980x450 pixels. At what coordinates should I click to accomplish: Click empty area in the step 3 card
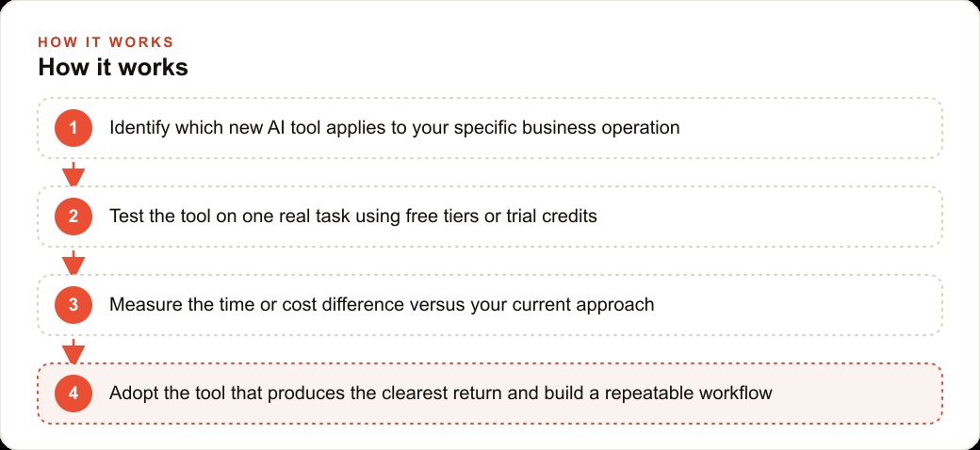pos(800,305)
